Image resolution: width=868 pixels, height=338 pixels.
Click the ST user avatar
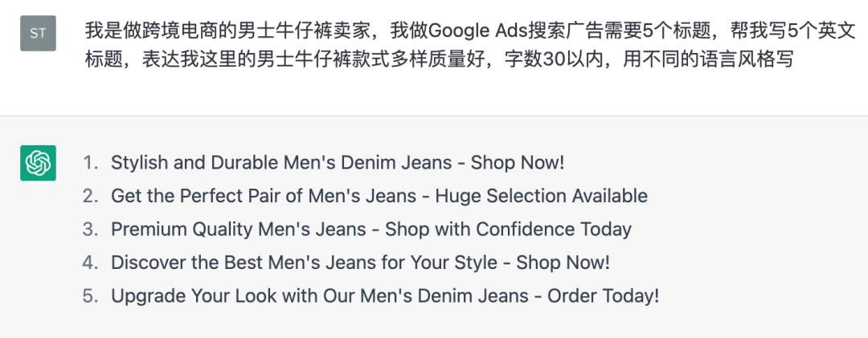38,33
